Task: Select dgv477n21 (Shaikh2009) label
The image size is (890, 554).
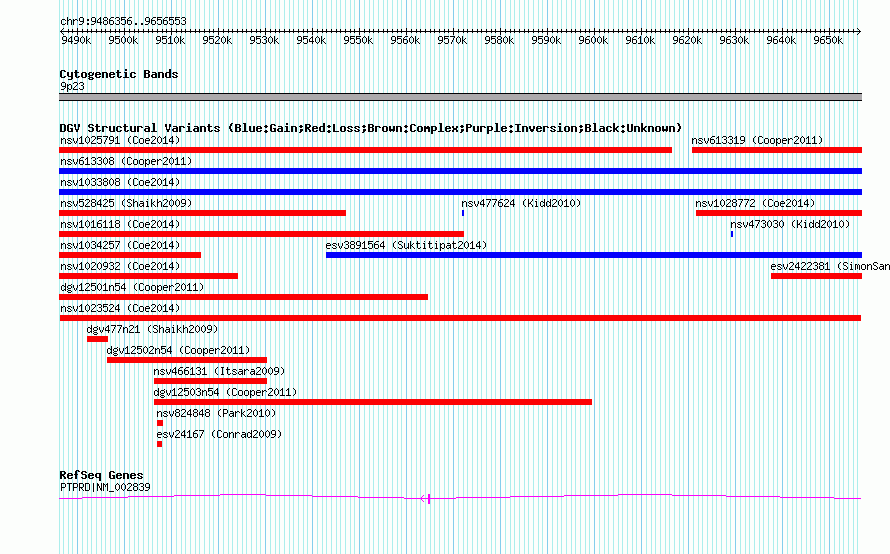Action: pyautogui.click(x=152, y=329)
